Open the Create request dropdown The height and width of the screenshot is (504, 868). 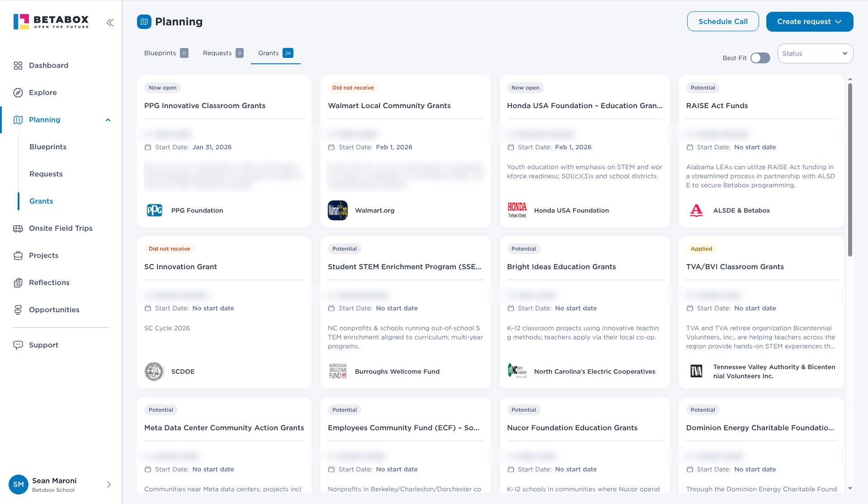coord(810,22)
